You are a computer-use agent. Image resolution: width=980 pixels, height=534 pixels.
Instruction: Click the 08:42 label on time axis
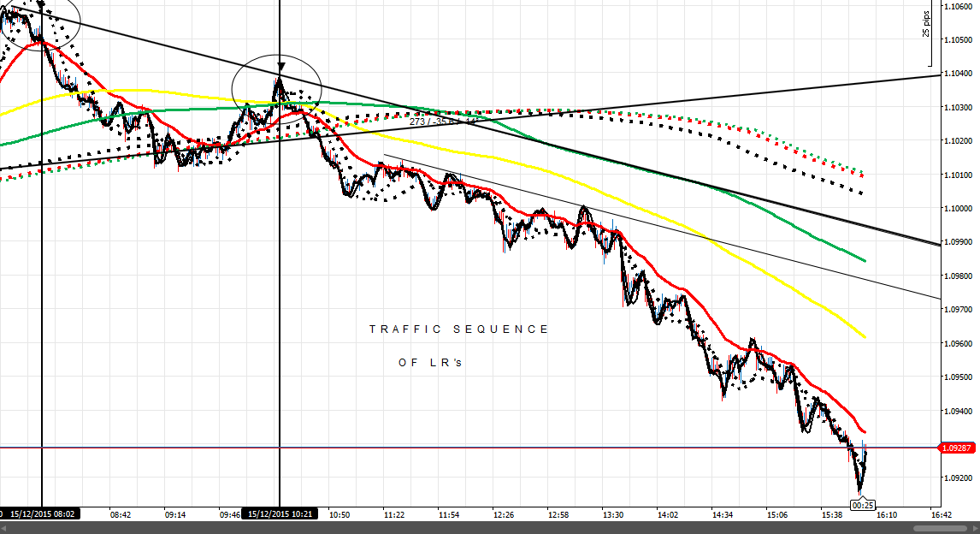tap(120, 515)
